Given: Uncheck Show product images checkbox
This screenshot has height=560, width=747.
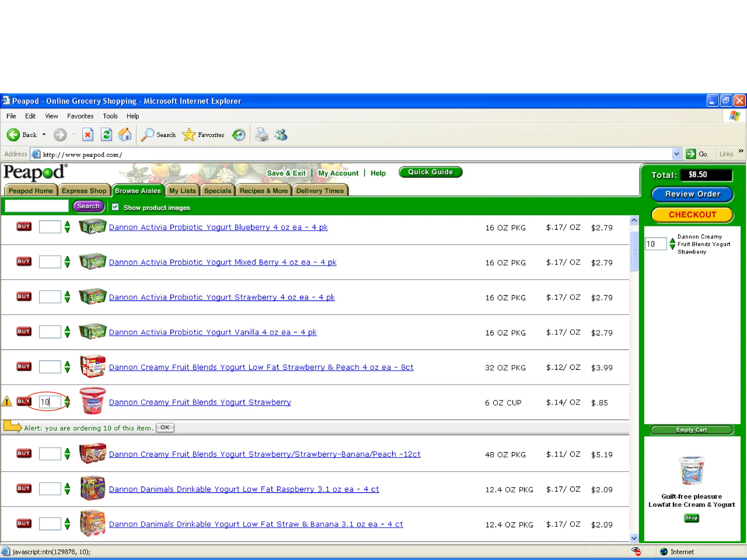Looking at the screenshot, I should [115, 207].
